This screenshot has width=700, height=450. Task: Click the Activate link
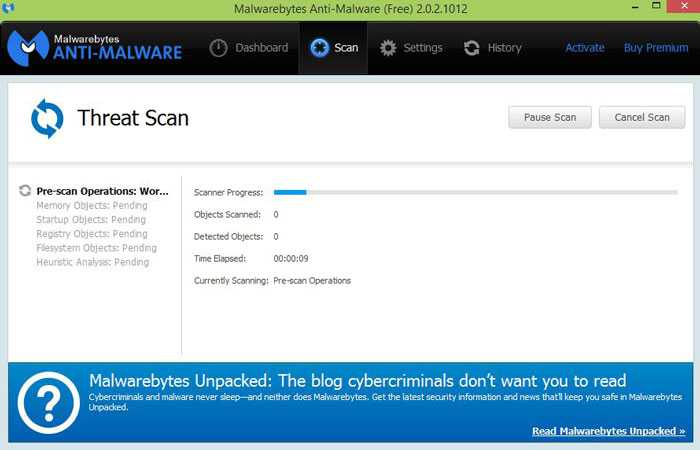pyautogui.click(x=585, y=48)
